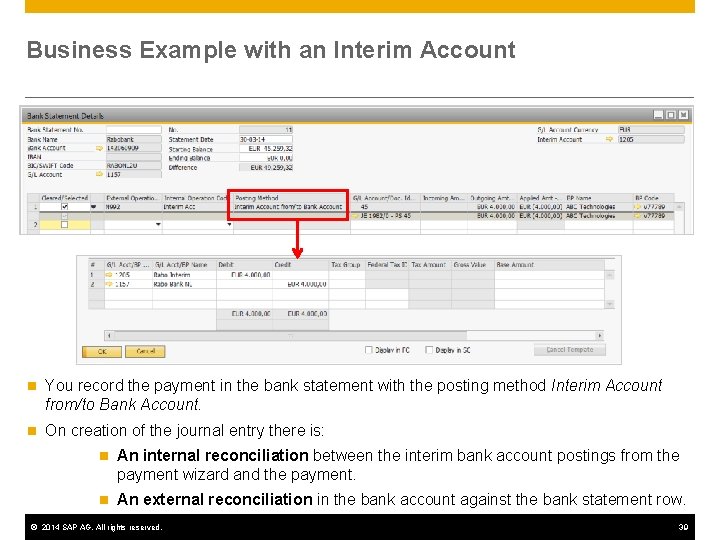Click the Bank Name field Rabobank
This screenshot has height=540, width=720.
(x=134, y=139)
